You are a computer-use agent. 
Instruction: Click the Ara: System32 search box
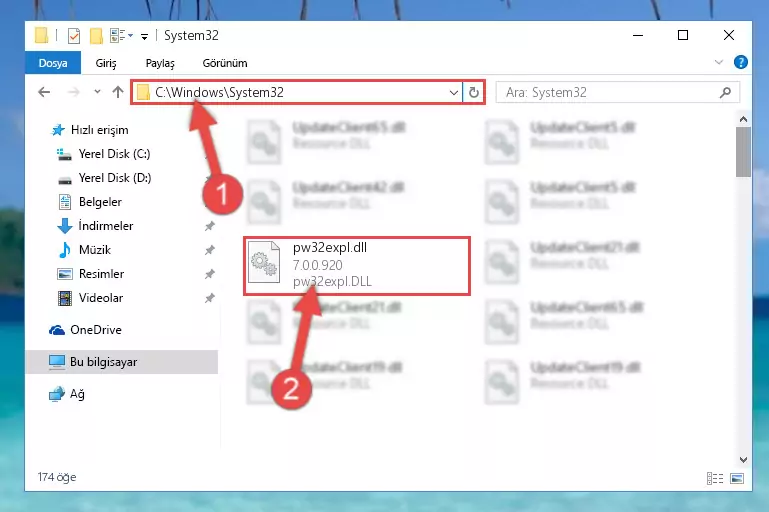click(617, 92)
